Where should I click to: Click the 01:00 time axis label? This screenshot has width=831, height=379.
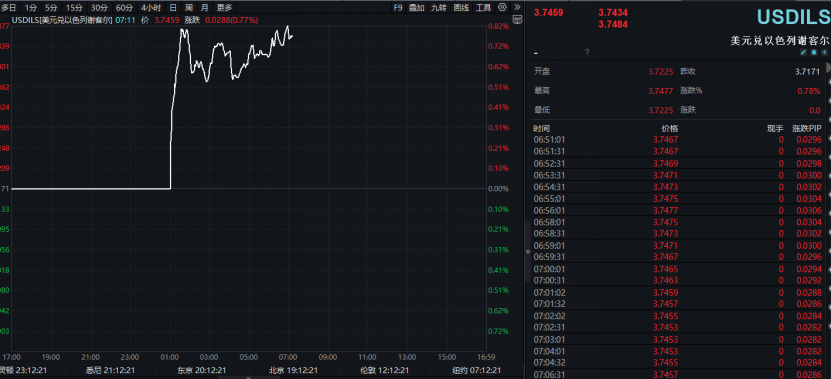pyautogui.click(x=170, y=357)
